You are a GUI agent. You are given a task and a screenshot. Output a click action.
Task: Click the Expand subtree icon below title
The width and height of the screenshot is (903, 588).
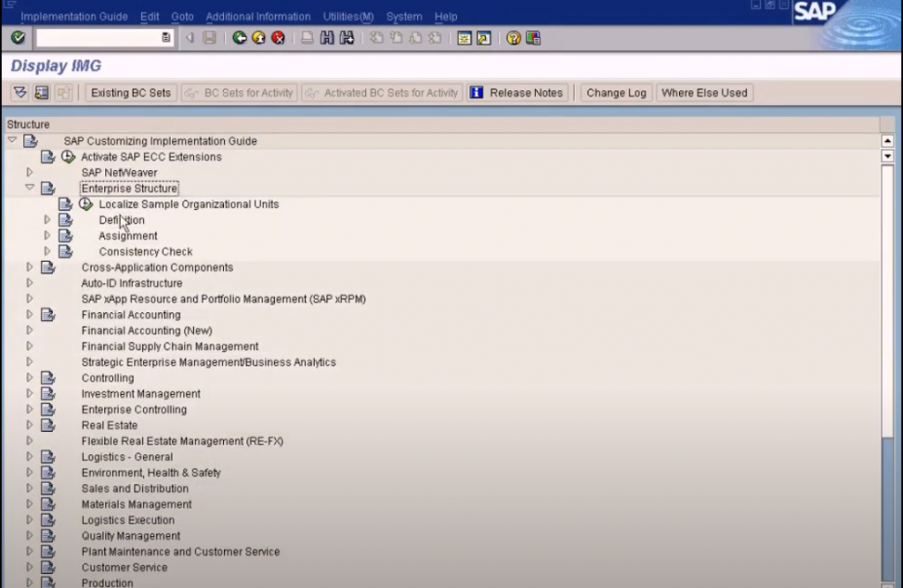pyautogui.click(x=20, y=93)
